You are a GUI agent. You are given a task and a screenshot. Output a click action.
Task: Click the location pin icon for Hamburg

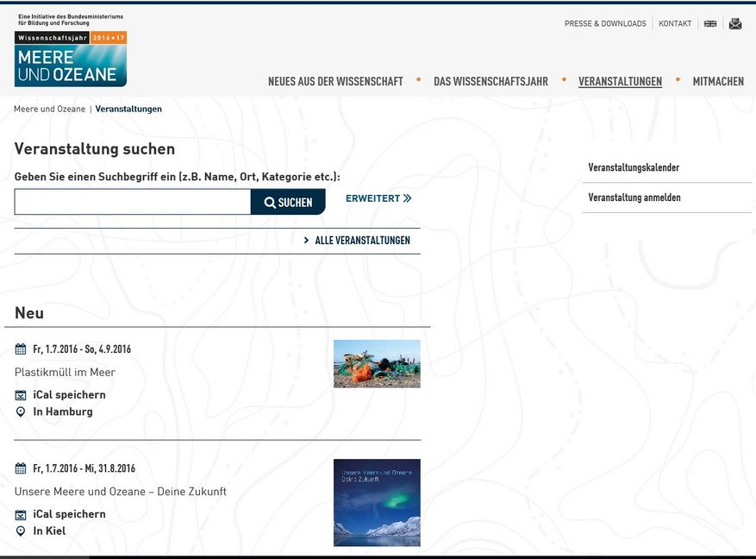click(21, 412)
